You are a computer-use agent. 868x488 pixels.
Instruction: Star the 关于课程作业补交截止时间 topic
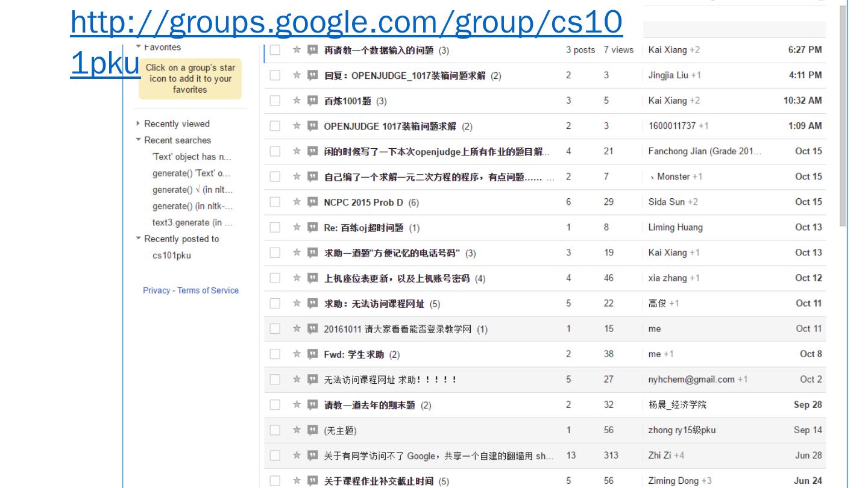[297, 481]
